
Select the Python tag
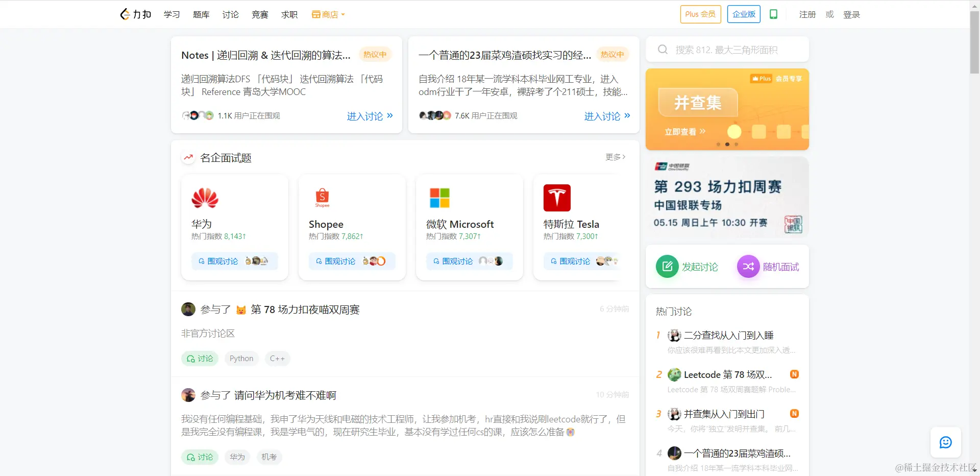pos(241,359)
